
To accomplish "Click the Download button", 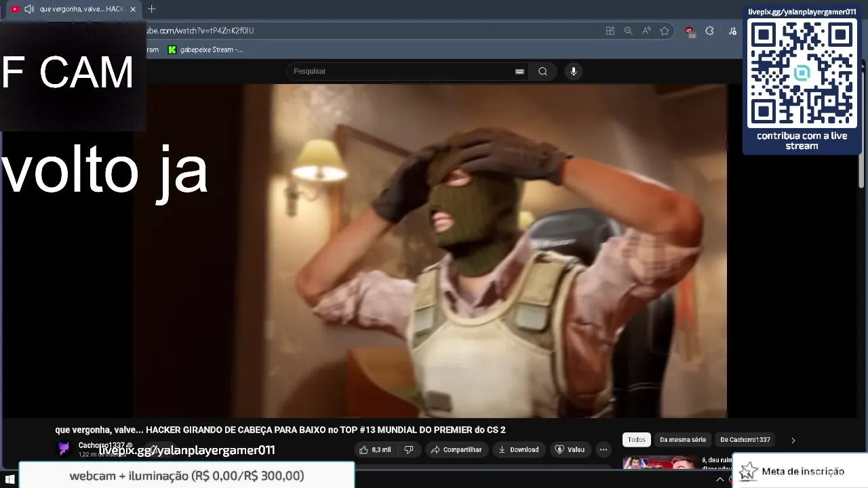I will (x=518, y=449).
